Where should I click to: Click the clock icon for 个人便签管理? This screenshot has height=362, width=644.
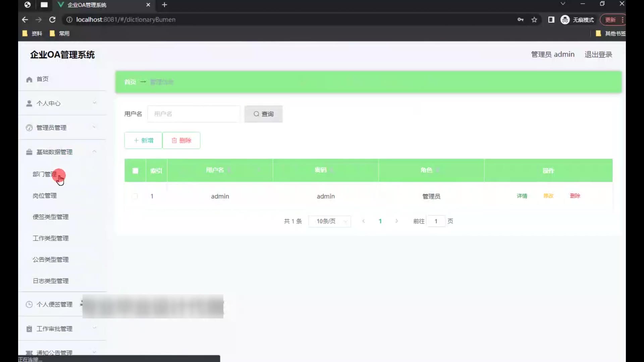pyautogui.click(x=29, y=304)
